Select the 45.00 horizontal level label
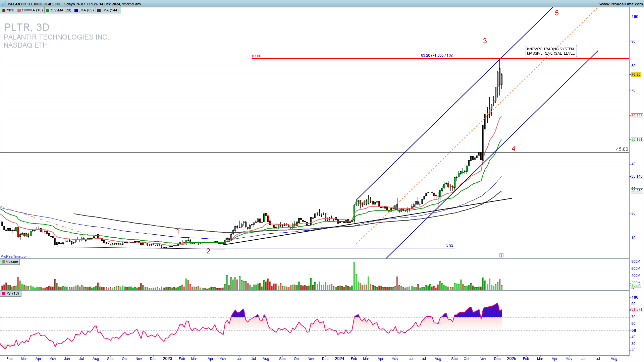 (x=622, y=149)
